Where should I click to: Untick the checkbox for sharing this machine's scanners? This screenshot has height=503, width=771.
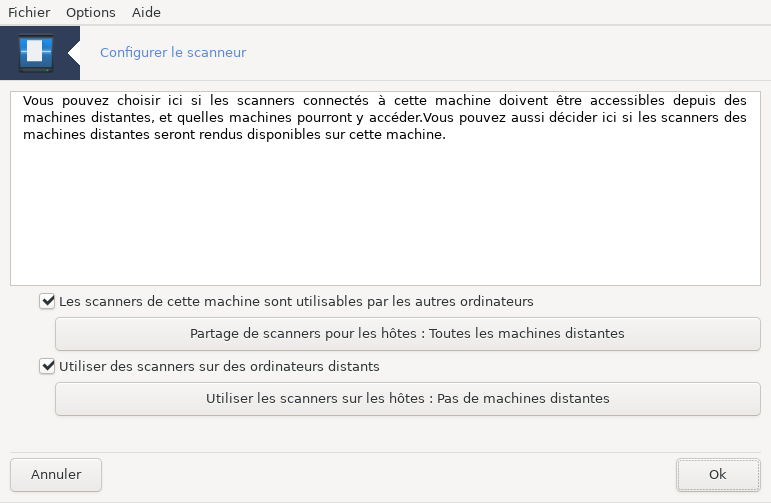click(47, 300)
